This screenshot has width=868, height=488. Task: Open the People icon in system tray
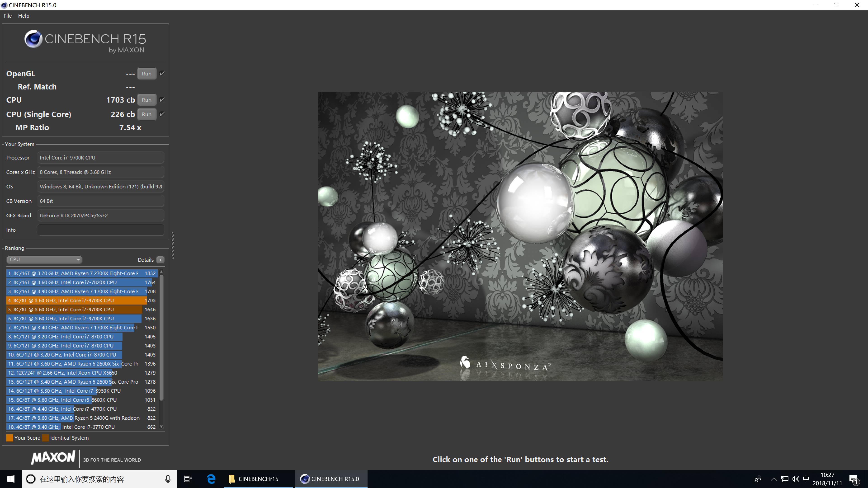(x=758, y=479)
